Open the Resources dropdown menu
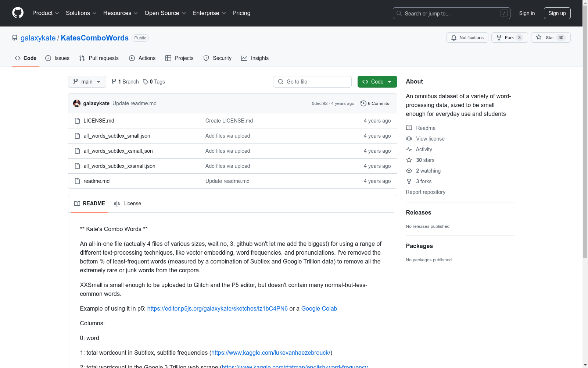This screenshot has width=588, height=368. coord(121,13)
